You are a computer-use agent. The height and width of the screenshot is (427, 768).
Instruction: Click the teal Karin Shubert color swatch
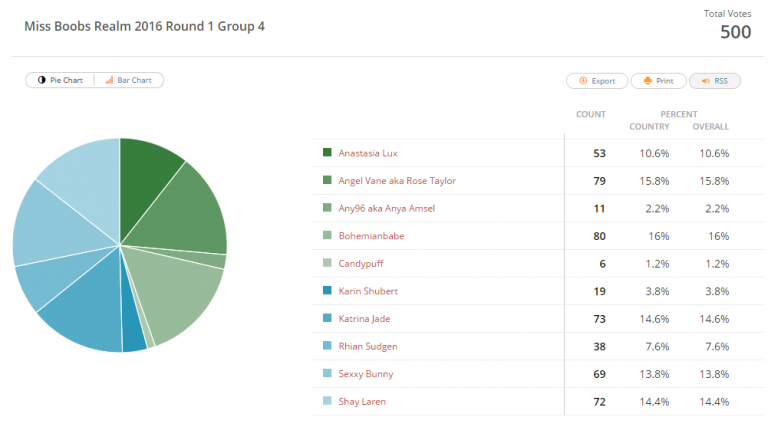click(x=327, y=290)
